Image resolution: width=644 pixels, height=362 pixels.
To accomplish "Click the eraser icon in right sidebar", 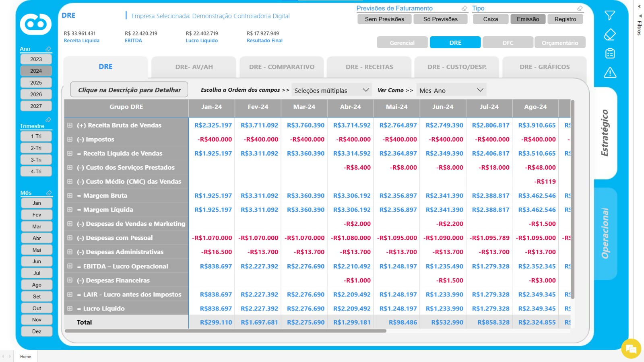I will pyautogui.click(x=610, y=35).
